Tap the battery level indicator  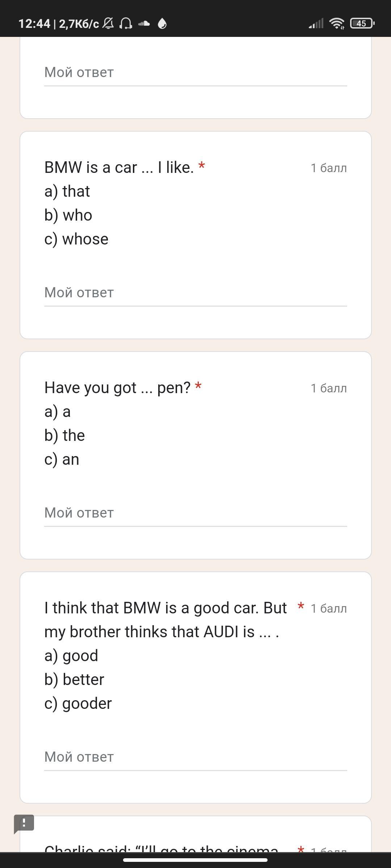pyautogui.click(x=362, y=24)
